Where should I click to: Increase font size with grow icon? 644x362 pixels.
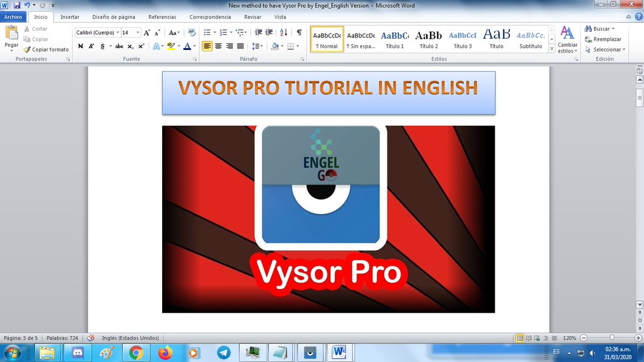[x=147, y=33]
